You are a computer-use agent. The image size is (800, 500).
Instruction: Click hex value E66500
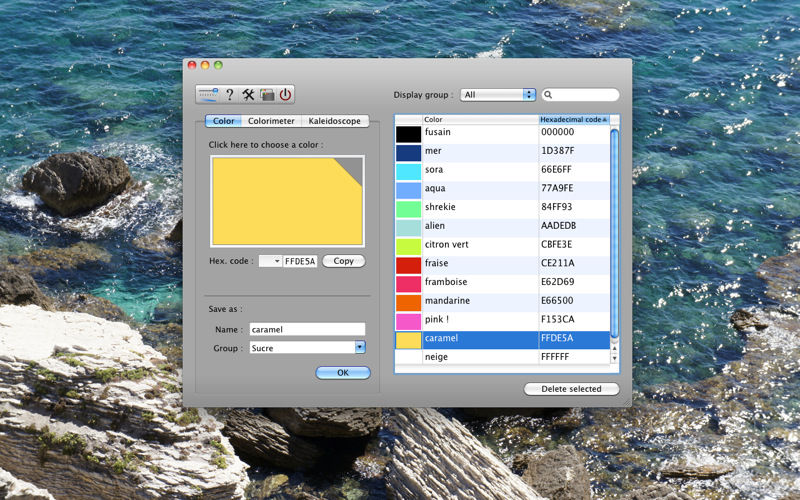point(557,301)
